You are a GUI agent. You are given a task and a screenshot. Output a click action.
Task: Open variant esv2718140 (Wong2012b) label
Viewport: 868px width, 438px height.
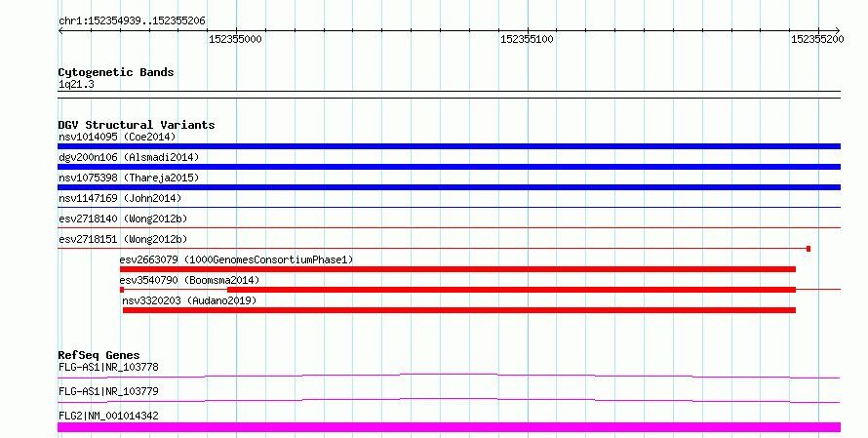point(123,219)
